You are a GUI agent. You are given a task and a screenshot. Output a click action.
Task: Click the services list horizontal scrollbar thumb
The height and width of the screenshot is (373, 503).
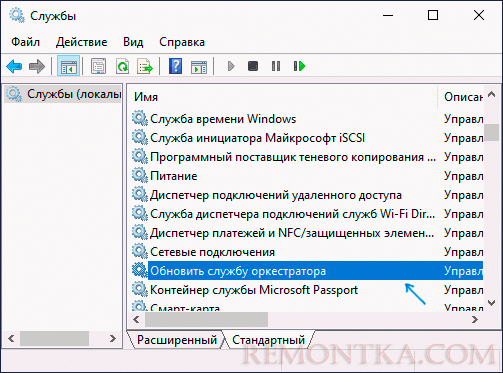(x=206, y=319)
